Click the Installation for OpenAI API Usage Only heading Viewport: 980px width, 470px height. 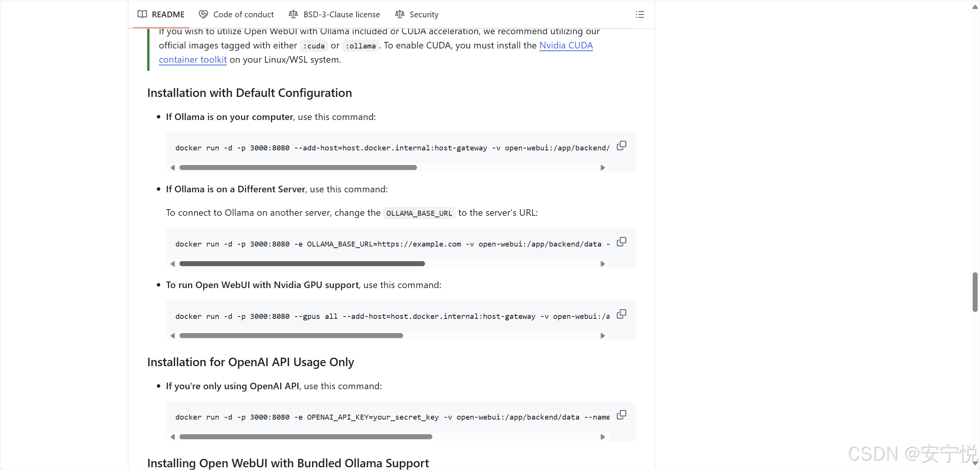coord(251,362)
